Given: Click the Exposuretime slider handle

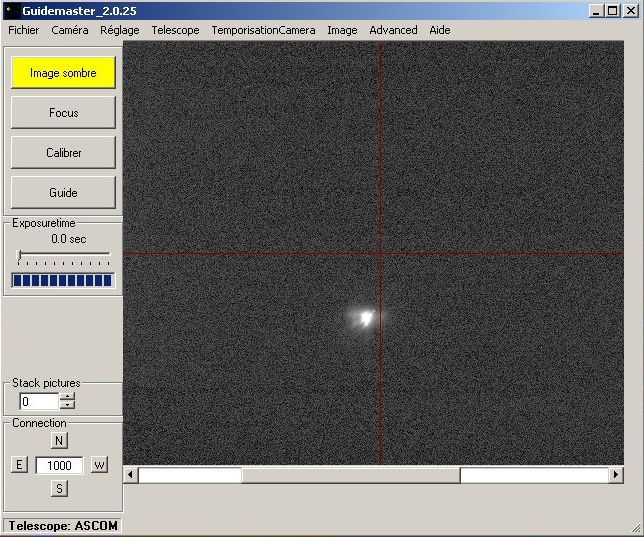Looking at the screenshot, I should click(19, 255).
